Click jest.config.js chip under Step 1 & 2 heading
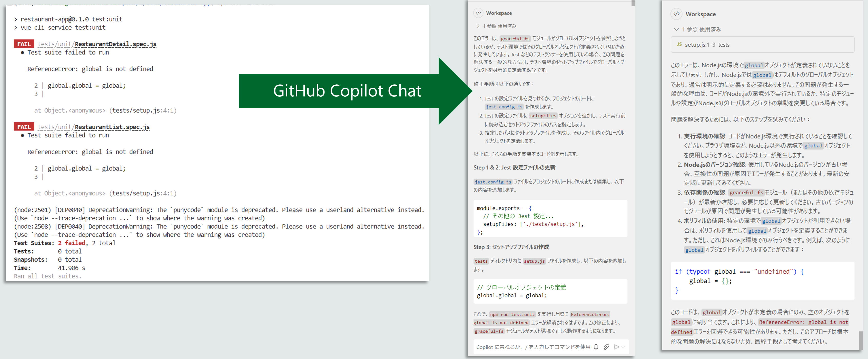This screenshot has width=868, height=359. click(493, 182)
